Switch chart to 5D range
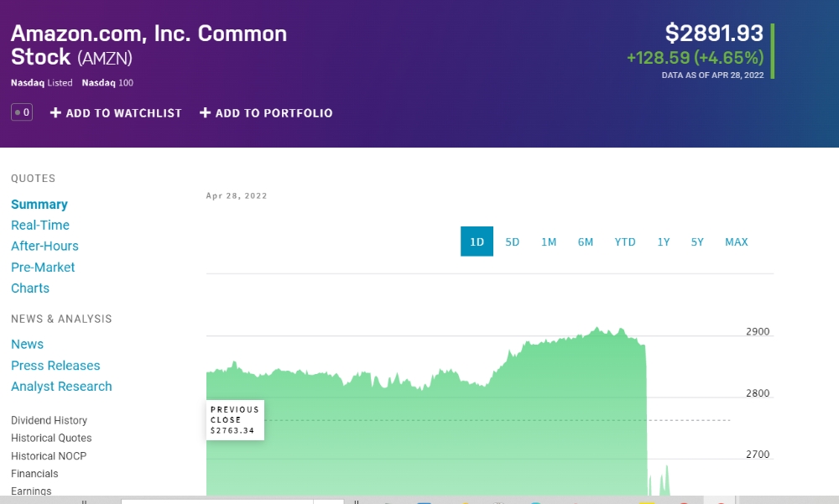 [x=513, y=242]
